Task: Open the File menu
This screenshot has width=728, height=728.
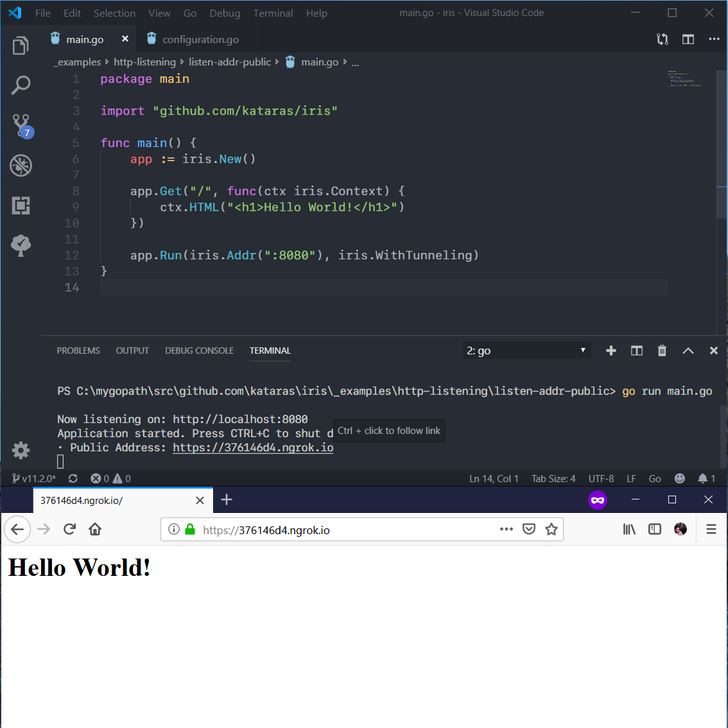Action: (43, 13)
